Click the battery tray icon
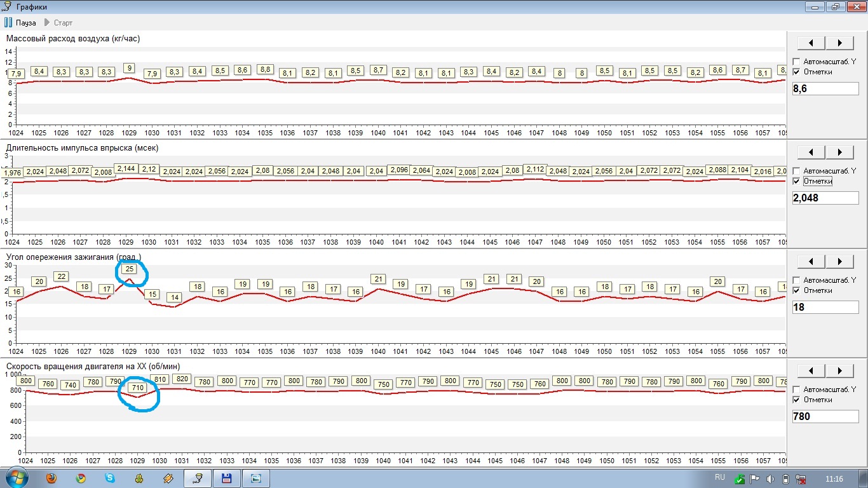The image size is (868, 488). [x=785, y=478]
